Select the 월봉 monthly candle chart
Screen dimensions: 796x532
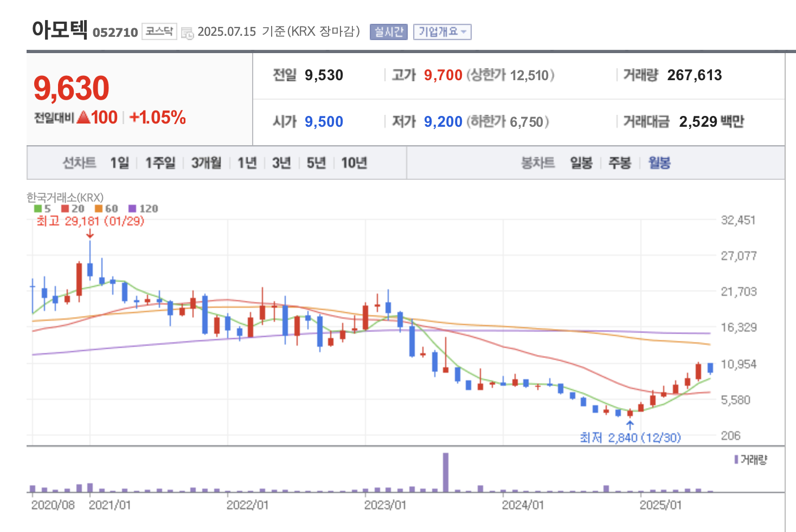tap(659, 163)
